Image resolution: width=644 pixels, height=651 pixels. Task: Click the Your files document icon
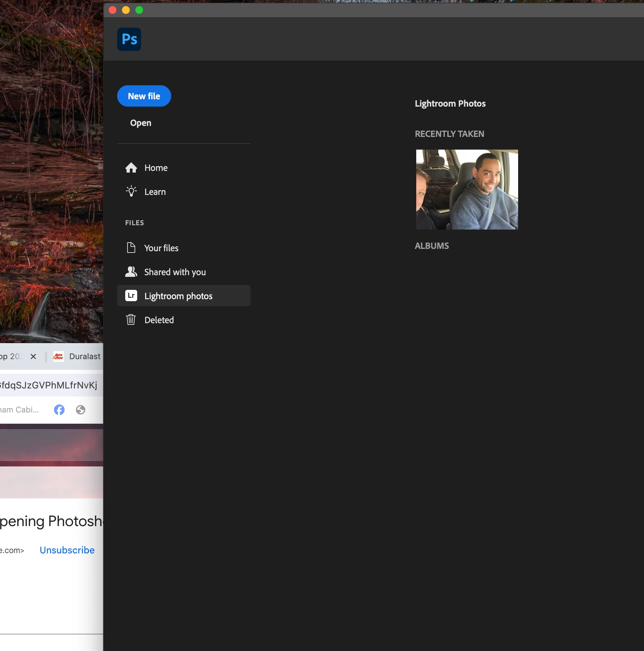click(x=131, y=248)
